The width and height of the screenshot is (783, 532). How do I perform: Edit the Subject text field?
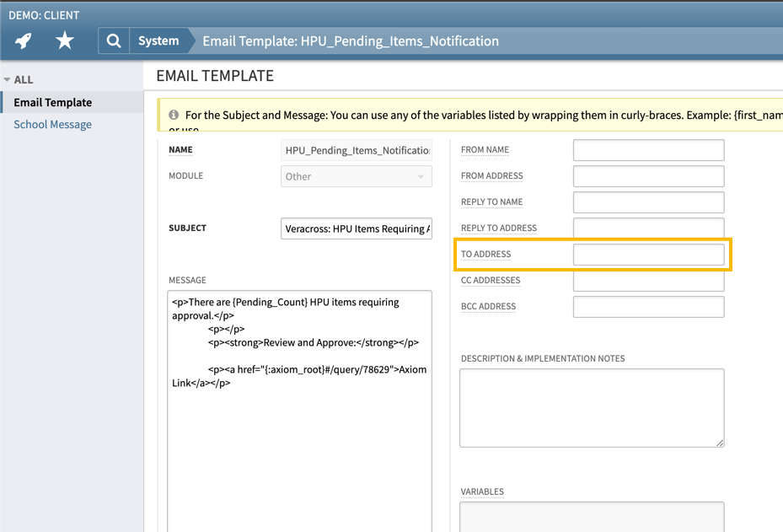pos(356,228)
